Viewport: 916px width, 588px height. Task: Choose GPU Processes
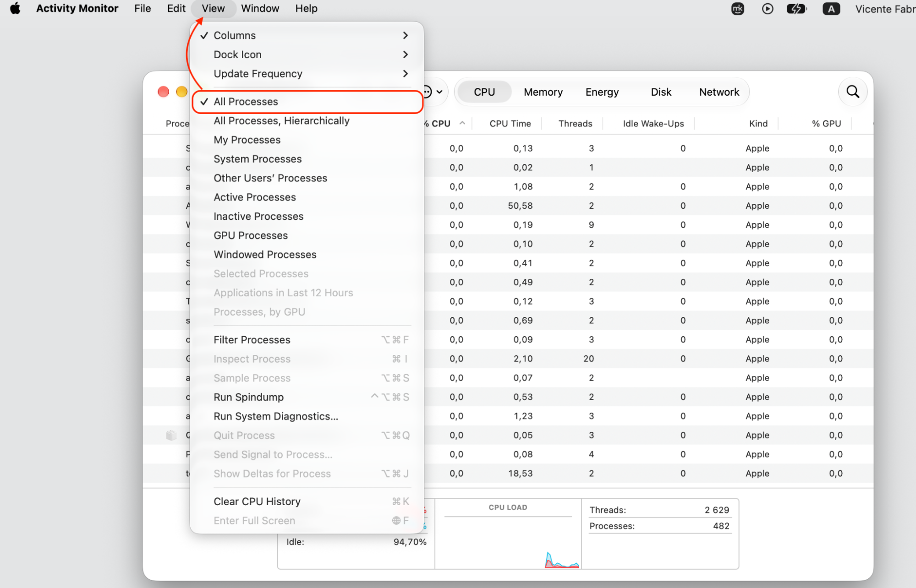[307, 236]
